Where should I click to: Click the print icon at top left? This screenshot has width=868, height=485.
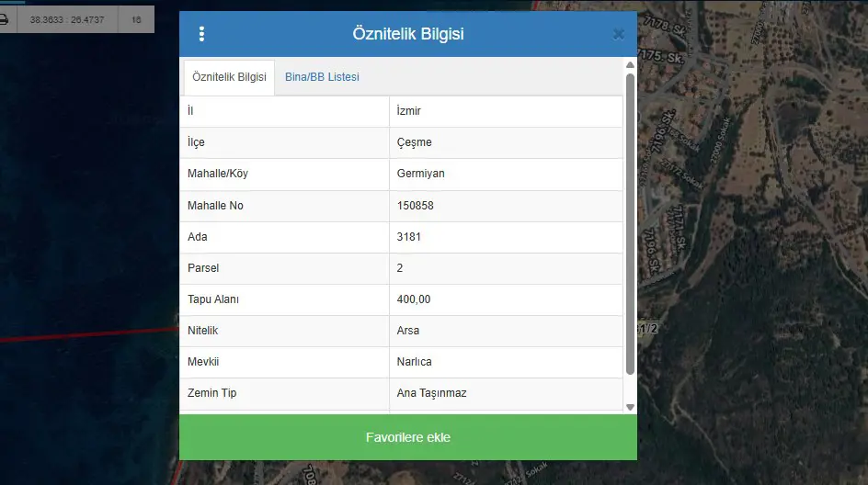click(4, 19)
